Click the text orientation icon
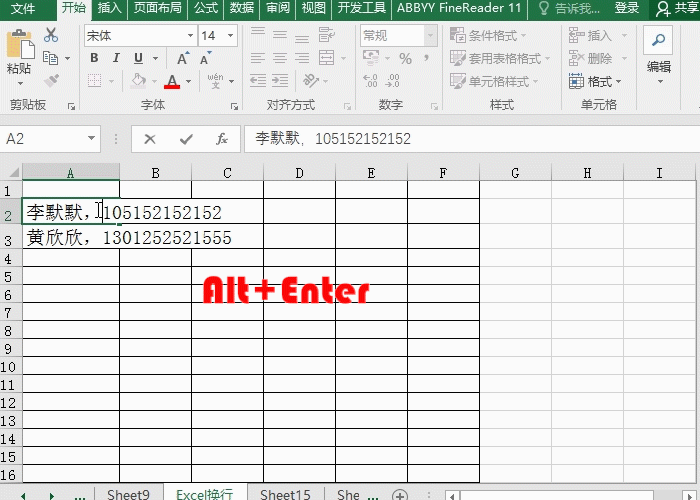The height and width of the screenshot is (500, 700). (x=311, y=81)
